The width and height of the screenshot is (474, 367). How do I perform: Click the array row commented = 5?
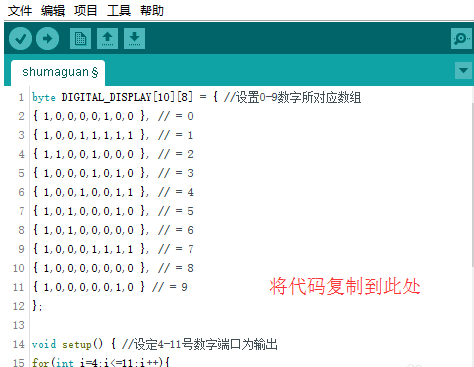(x=113, y=211)
